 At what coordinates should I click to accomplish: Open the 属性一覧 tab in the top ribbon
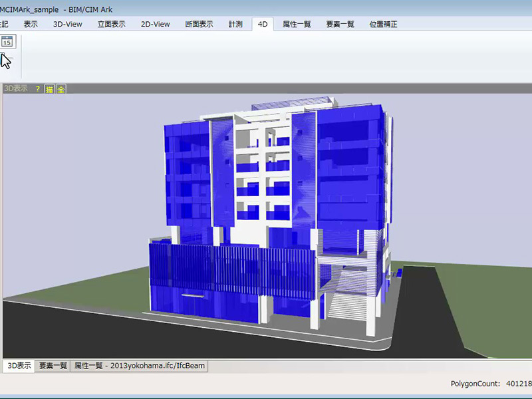(x=297, y=24)
